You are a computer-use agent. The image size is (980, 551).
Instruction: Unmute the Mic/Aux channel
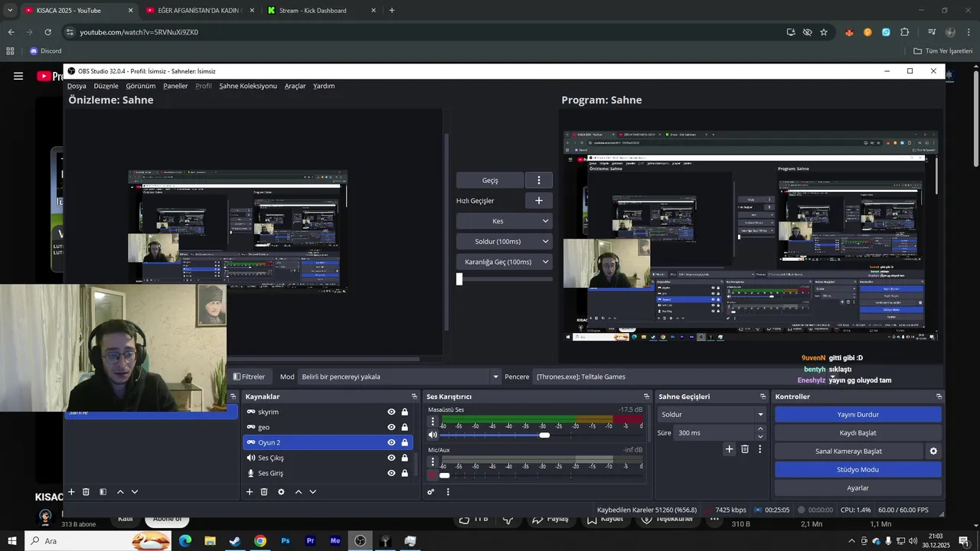coord(433,475)
